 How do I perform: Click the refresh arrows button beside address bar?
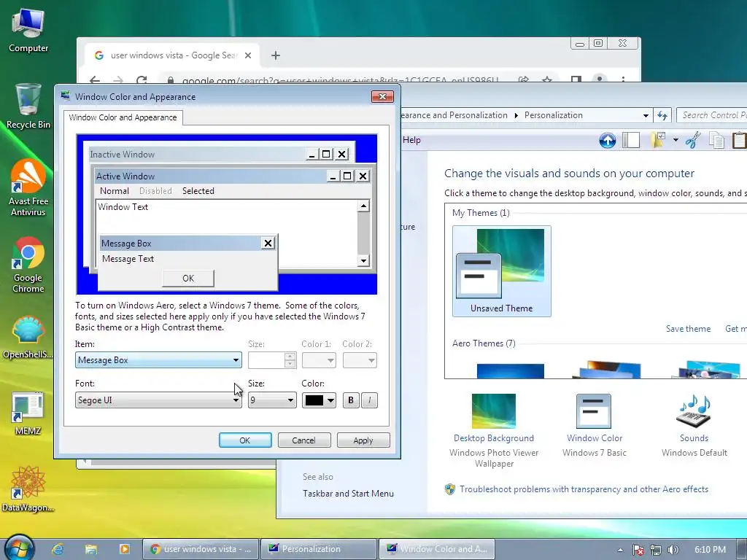[x=662, y=115]
